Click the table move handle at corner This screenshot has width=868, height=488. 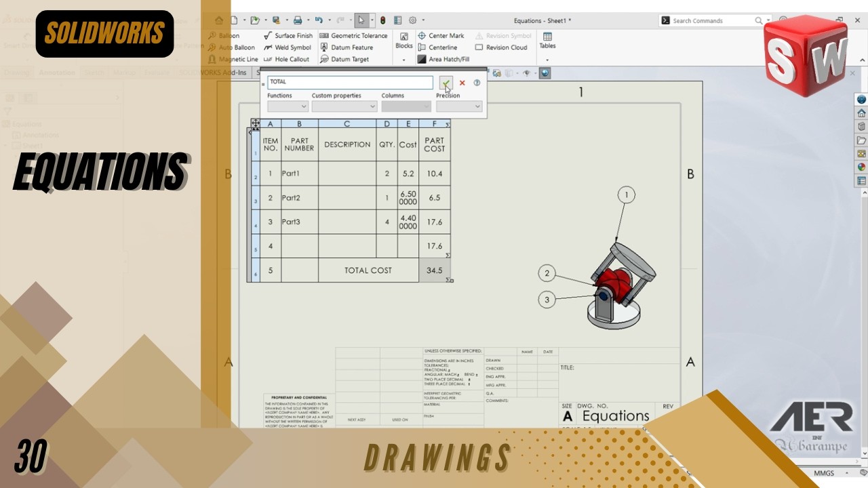(x=255, y=124)
